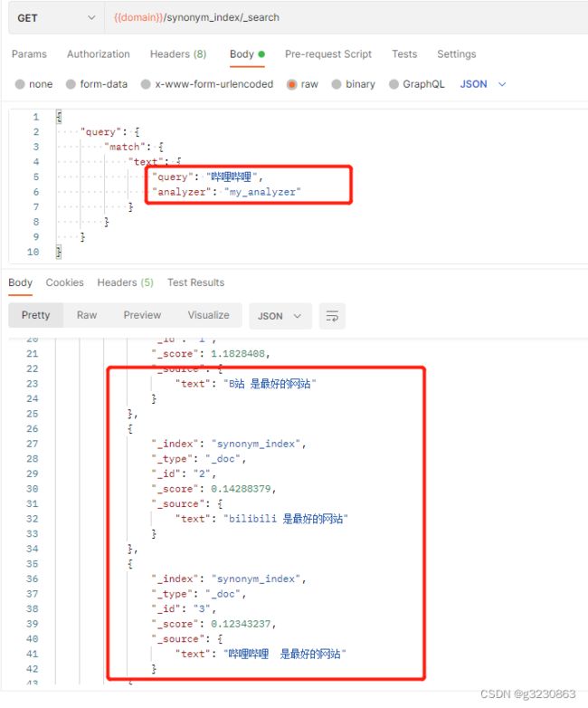Open the Authorization tab
The width and height of the screenshot is (588, 708).
click(x=99, y=54)
